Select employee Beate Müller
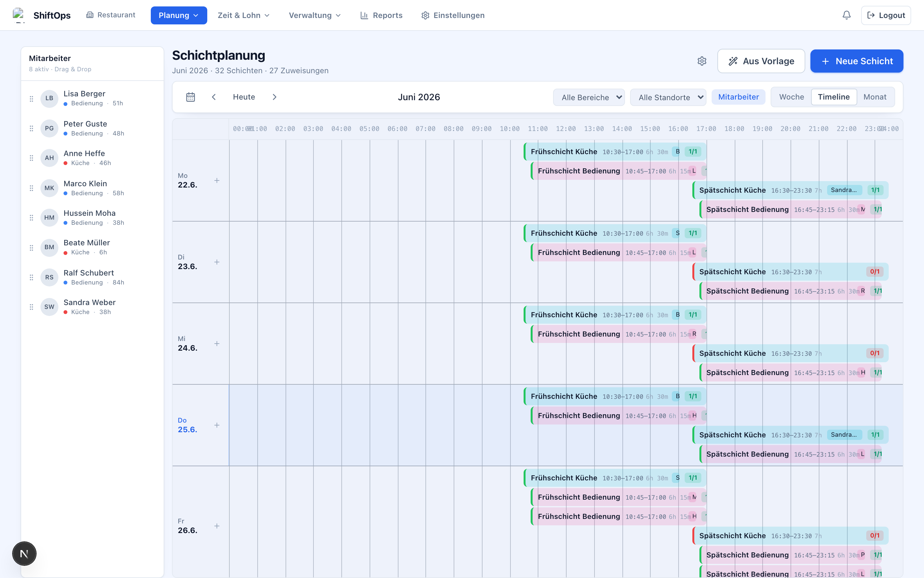 (92, 247)
